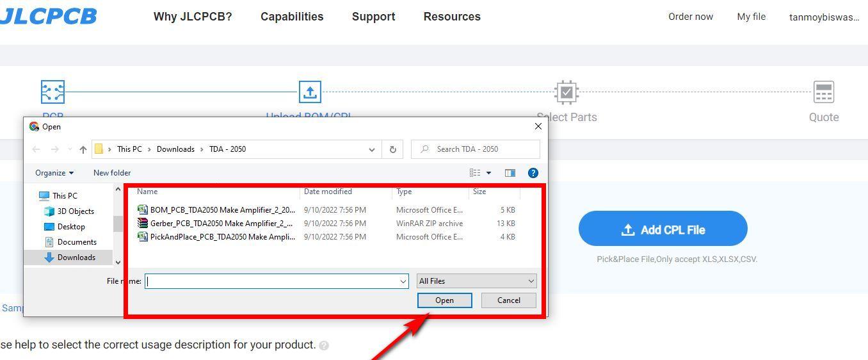Expand the File name combo box list
868x360 pixels.
403,281
